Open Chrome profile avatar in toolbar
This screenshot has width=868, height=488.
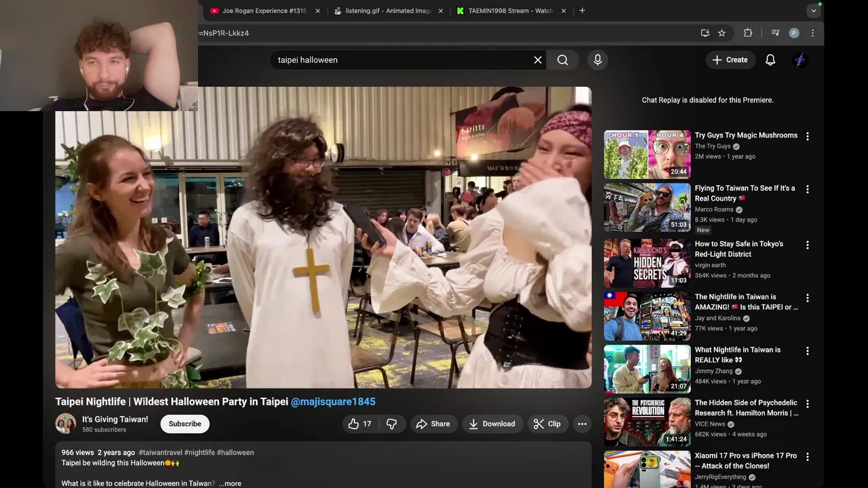coord(794,33)
